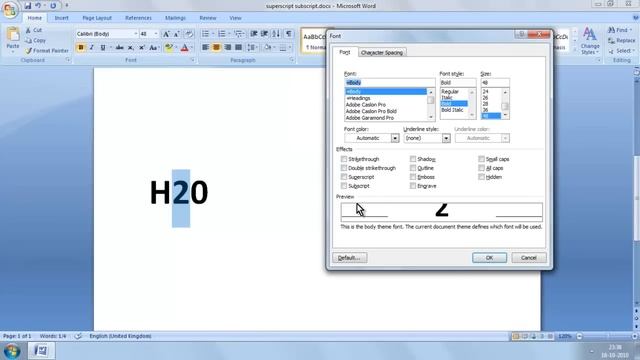Screen dimensions: 640x360
Task: Open the Insert ribbon tab
Action: [62, 18]
